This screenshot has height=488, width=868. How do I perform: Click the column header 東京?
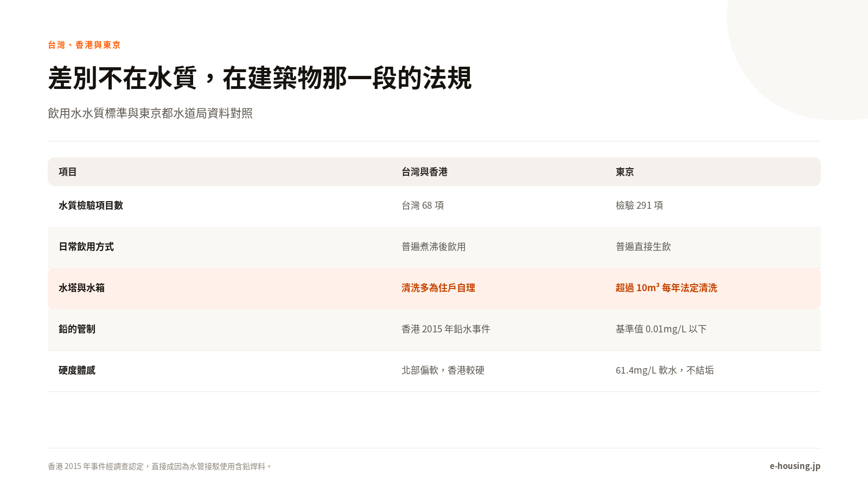[x=624, y=172]
